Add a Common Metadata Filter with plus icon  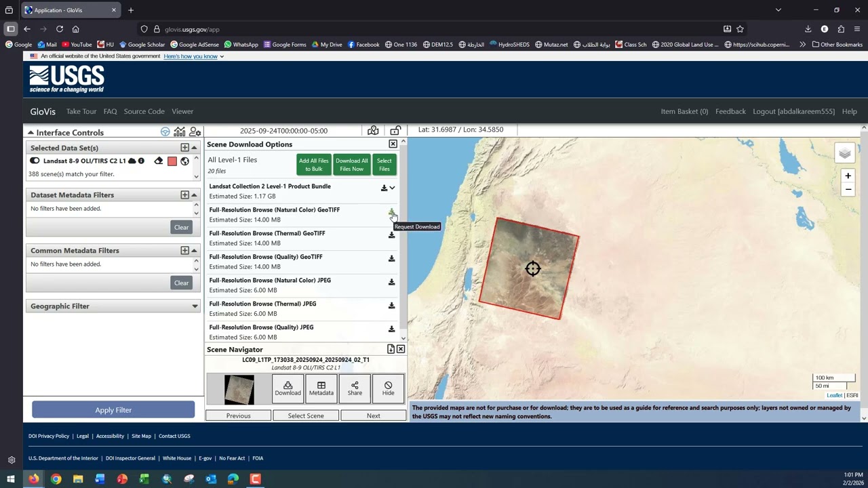184,250
